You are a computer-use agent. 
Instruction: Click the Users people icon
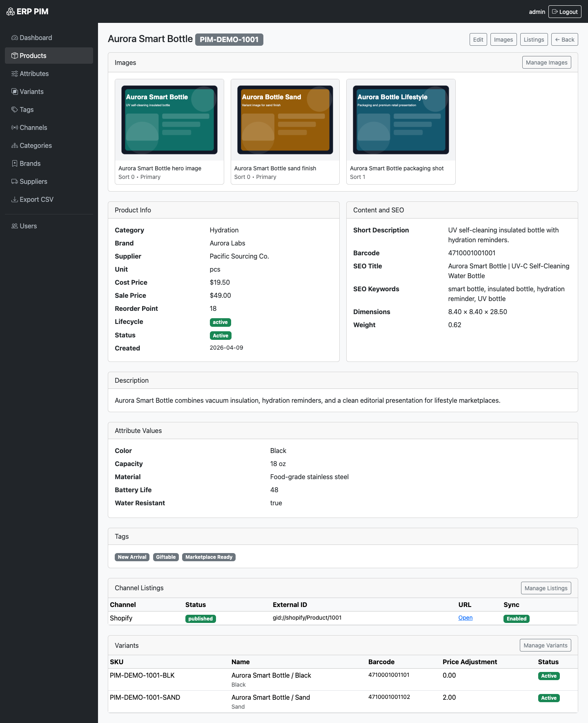click(x=15, y=226)
